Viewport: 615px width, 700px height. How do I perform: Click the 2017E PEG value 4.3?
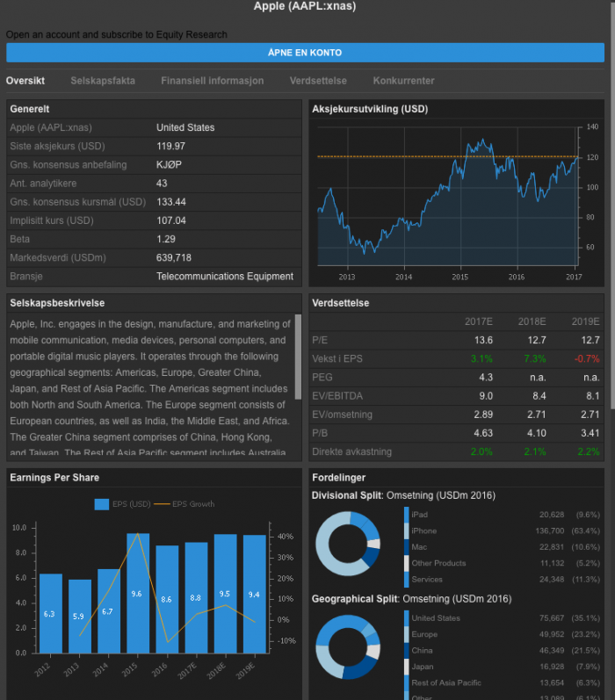[x=486, y=378]
